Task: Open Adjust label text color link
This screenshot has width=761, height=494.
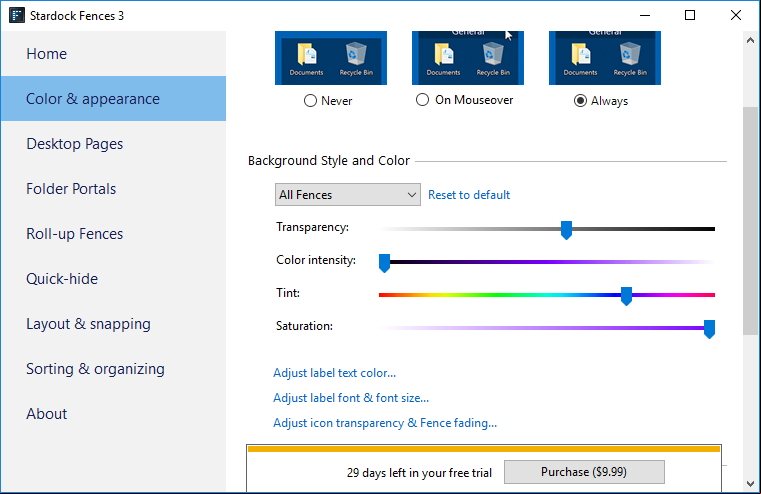Action: tap(334, 373)
